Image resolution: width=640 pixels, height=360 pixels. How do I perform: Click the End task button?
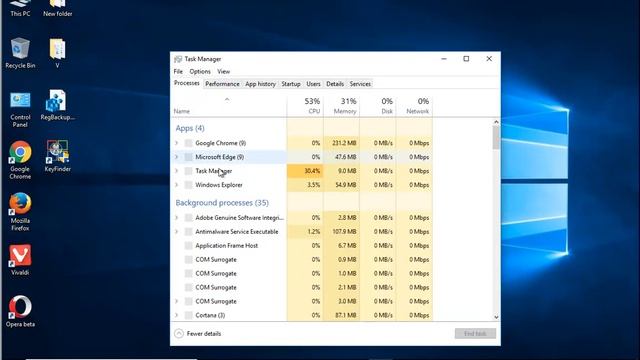click(x=475, y=333)
